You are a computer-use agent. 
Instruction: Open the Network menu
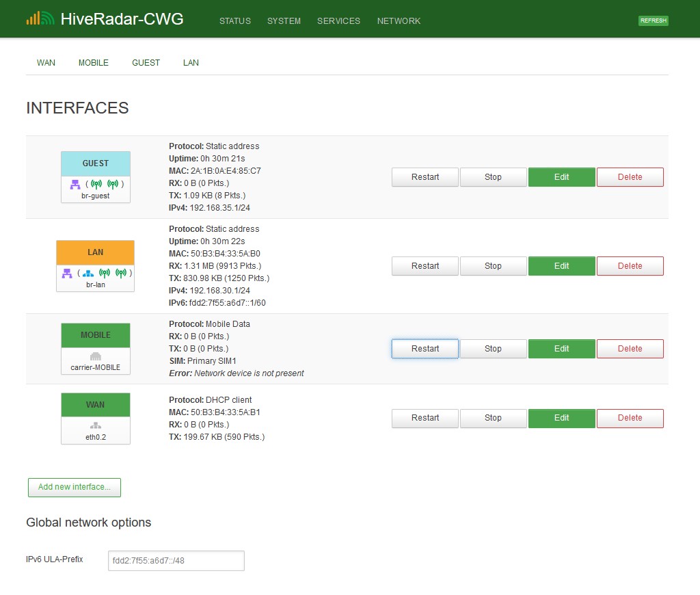tap(399, 21)
